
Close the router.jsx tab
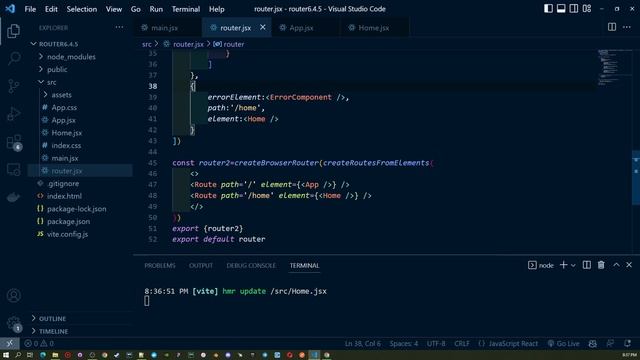click(262, 27)
